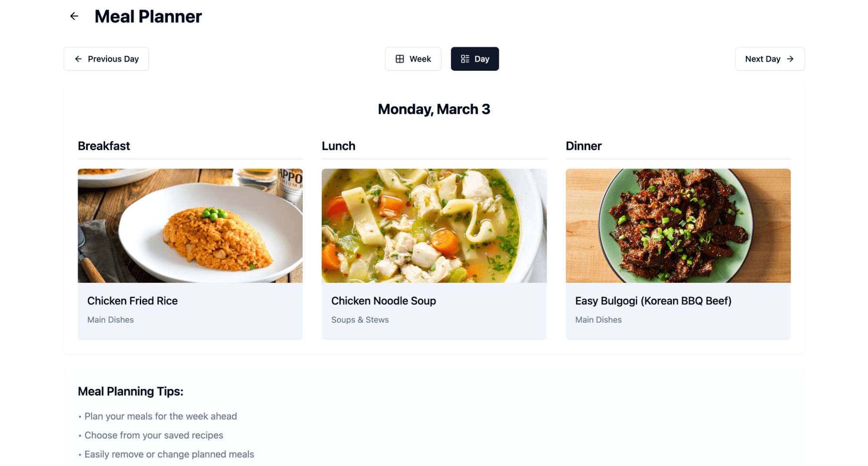The image size is (868, 466).
Task: Open the Chicken Noodle Soup lunch photo
Action: pos(434,225)
